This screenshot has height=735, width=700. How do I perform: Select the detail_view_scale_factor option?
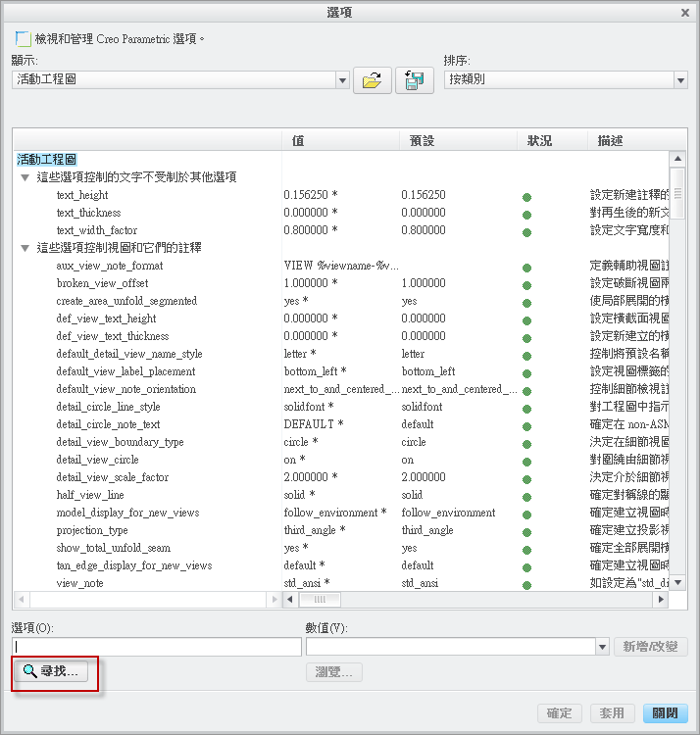click(x=112, y=477)
